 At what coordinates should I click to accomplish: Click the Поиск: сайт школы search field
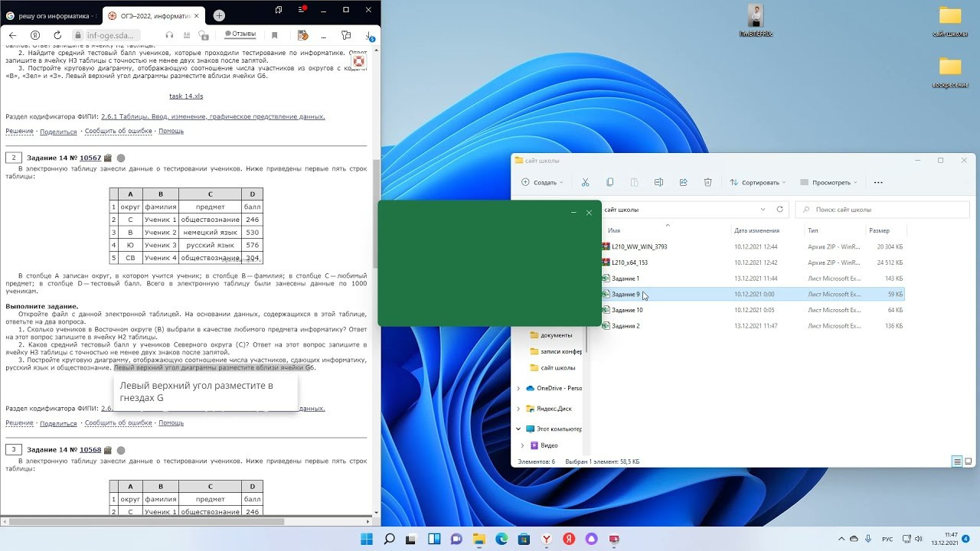[x=880, y=210]
